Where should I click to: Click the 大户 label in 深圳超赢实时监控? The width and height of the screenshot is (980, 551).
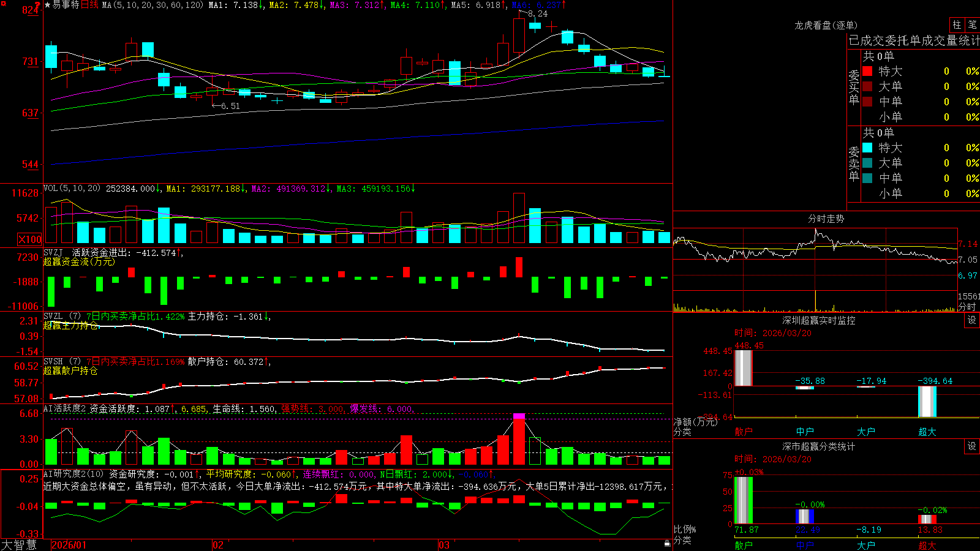(866, 432)
